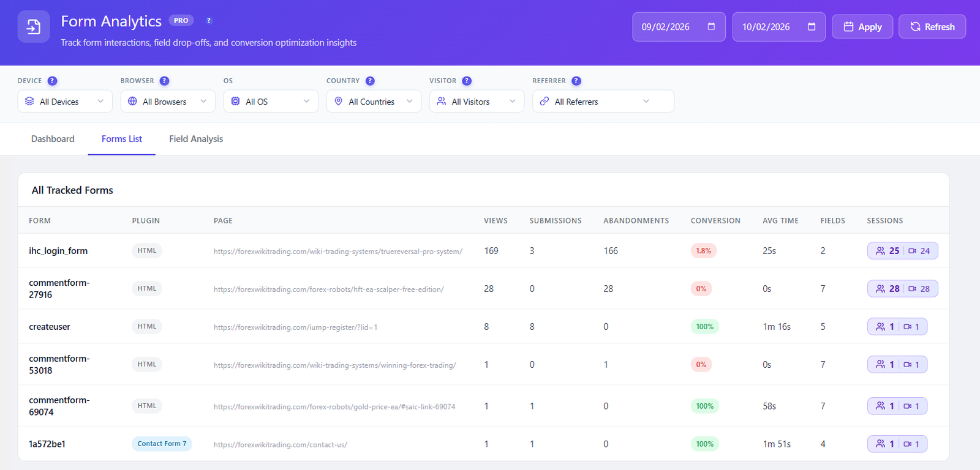
Task: Click the Form Analytics logo icon
Action: 34,27
